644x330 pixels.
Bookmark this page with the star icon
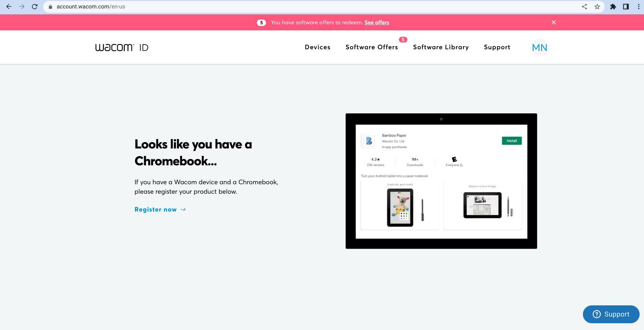[x=597, y=7]
